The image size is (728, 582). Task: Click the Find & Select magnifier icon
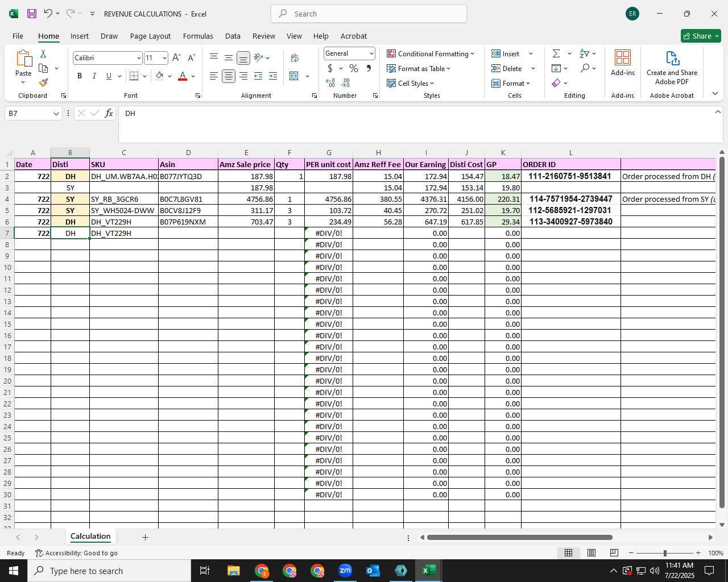(x=585, y=68)
